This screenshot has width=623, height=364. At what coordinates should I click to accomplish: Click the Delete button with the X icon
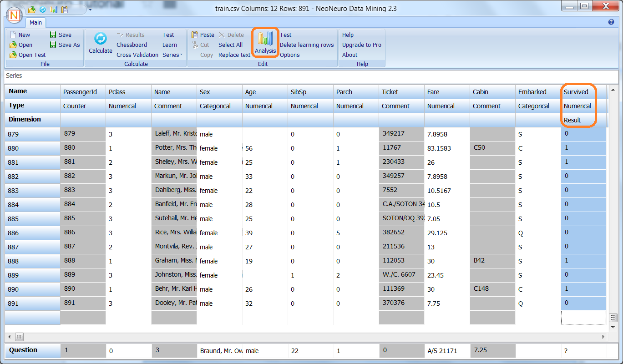pyautogui.click(x=231, y=35)
